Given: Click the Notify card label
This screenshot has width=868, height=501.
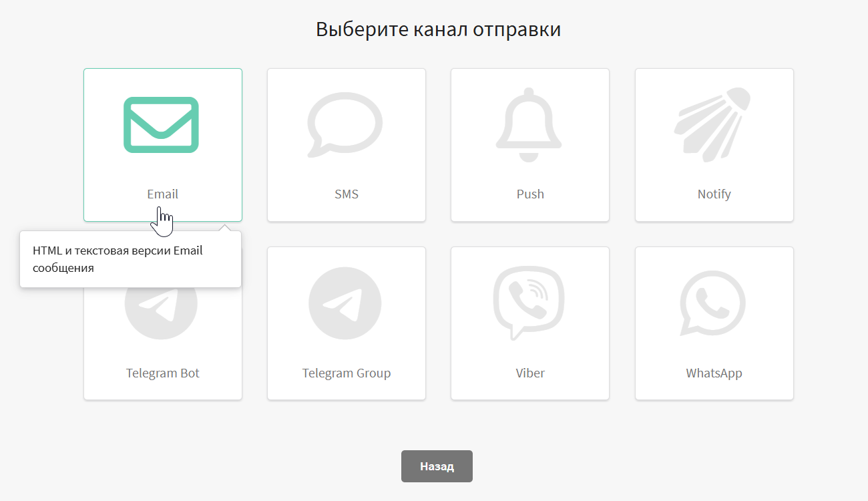Looking at the screenshot, I should 714,194.
